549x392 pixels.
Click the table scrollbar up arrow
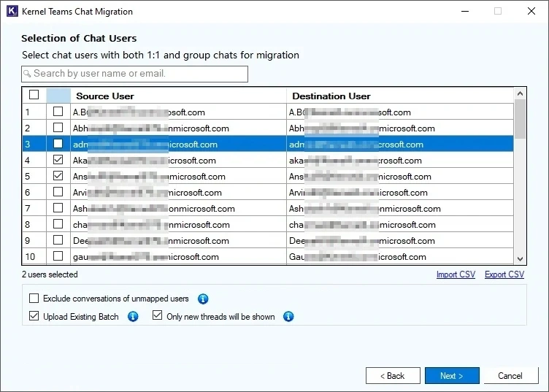click(x=520, y=93)
